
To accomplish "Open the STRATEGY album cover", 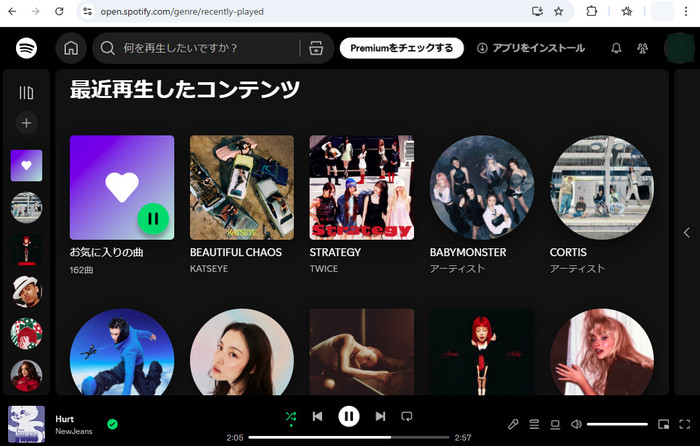I will 362,188.
